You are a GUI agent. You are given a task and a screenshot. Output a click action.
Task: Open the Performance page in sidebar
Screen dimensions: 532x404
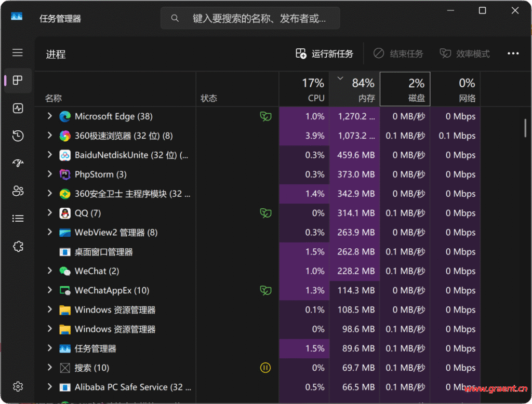point(18,109)
